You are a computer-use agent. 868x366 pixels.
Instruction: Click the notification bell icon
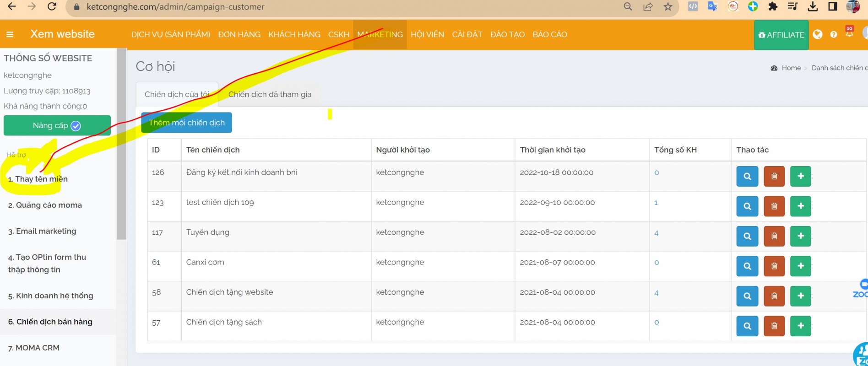[849, 33]
